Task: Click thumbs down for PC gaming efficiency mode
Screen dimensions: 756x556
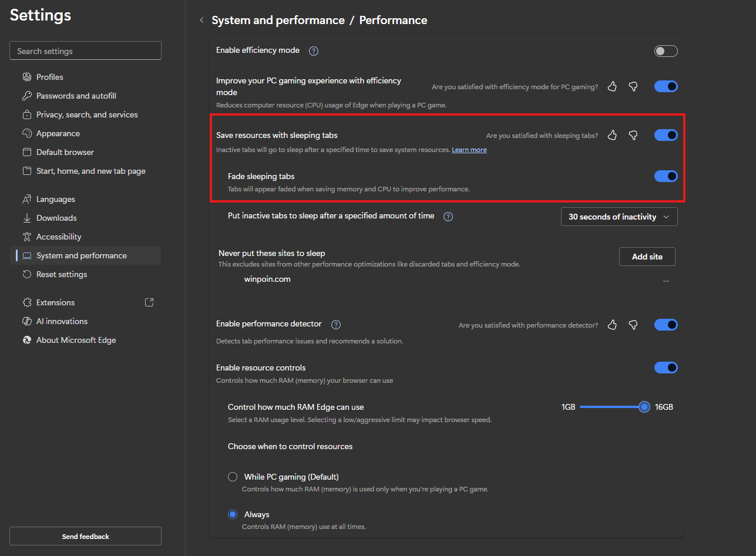Action: (633, 87)
